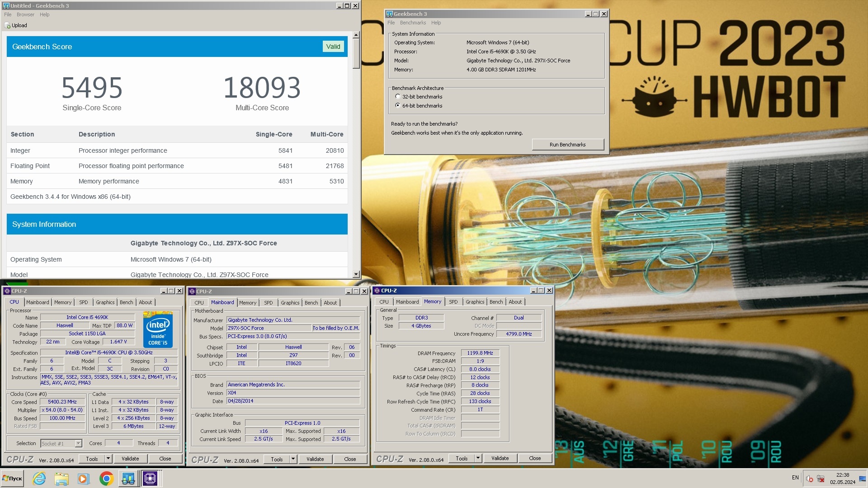Click the single-core score 5495
Viewport: 868px width, 488px height.
click(x=92, y=88)
